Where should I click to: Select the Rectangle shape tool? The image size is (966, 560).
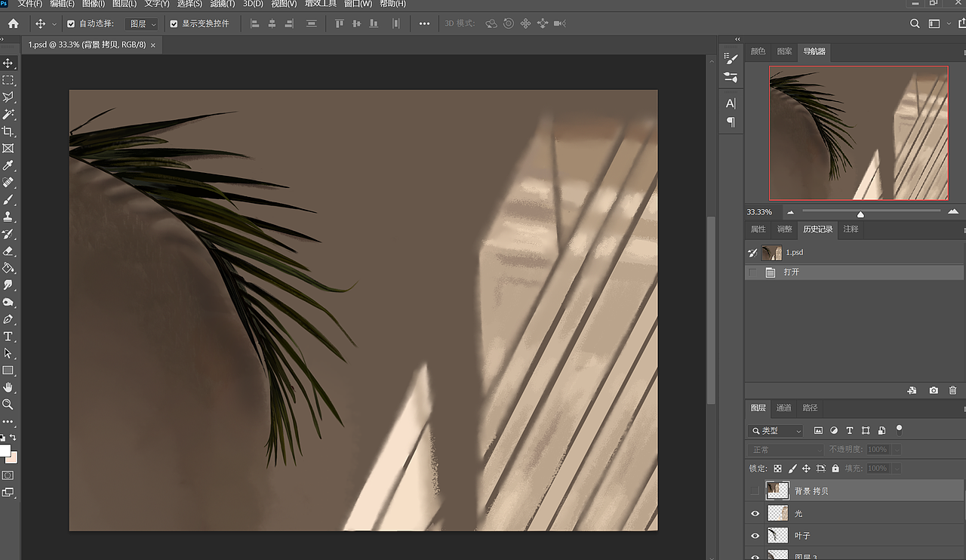[x=8, y=371]
